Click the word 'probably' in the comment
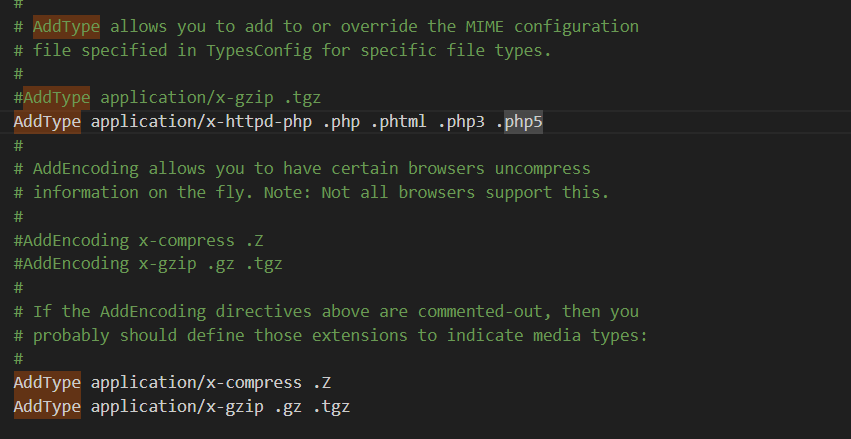This screenshot has width=851, height=439. coord(71,336)
